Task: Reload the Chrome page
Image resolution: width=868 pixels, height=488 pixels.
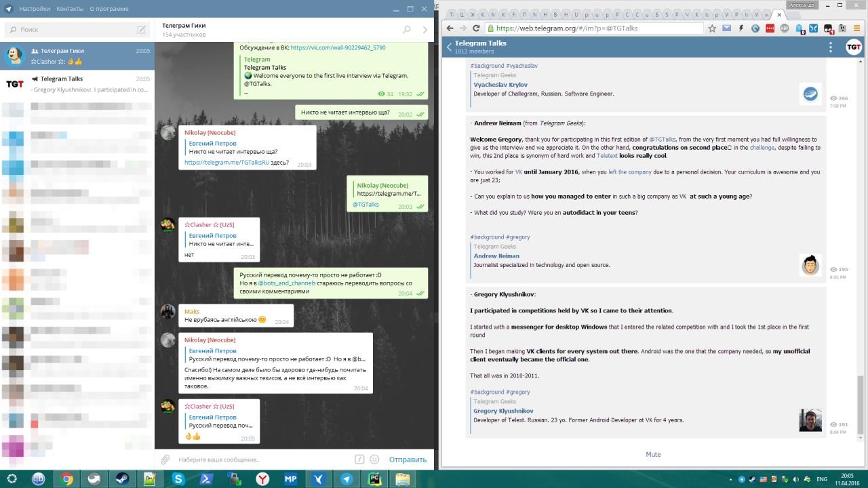Action: pos(476,28)
